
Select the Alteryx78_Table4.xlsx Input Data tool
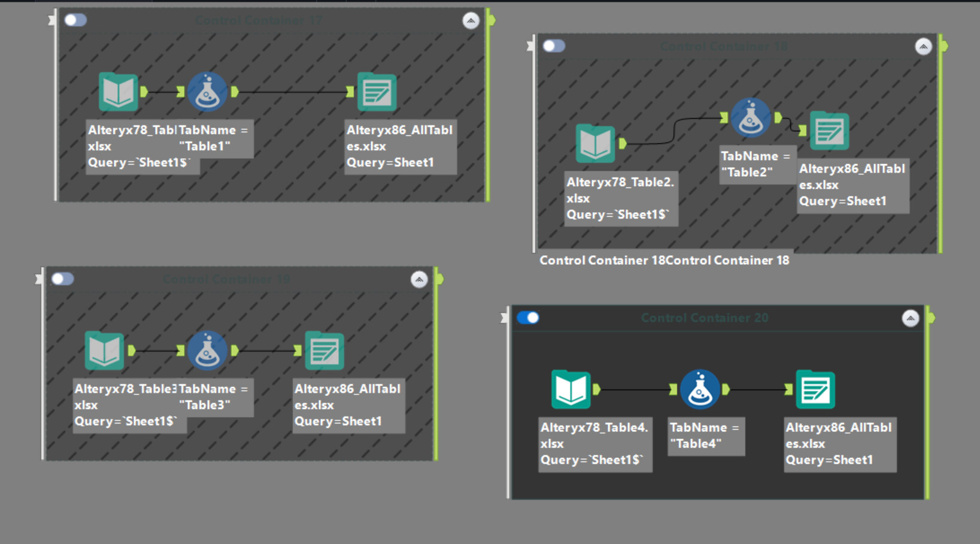point(571,389)
